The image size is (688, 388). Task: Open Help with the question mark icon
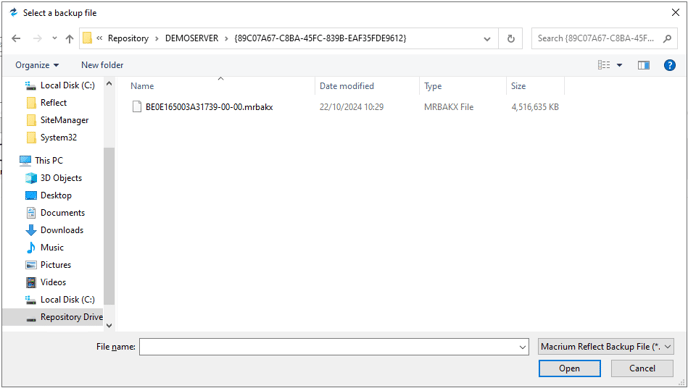(x=670, y=65)
